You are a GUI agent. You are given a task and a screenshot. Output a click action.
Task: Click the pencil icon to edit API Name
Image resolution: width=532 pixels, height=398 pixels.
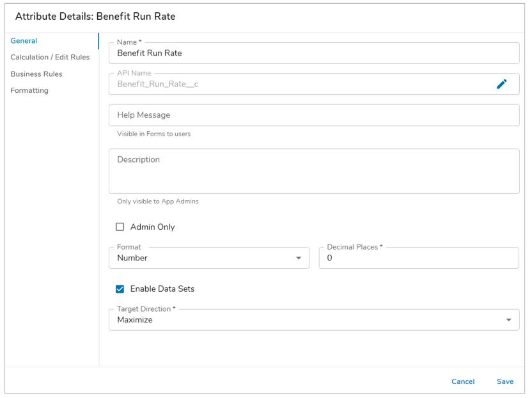point(502,84)
